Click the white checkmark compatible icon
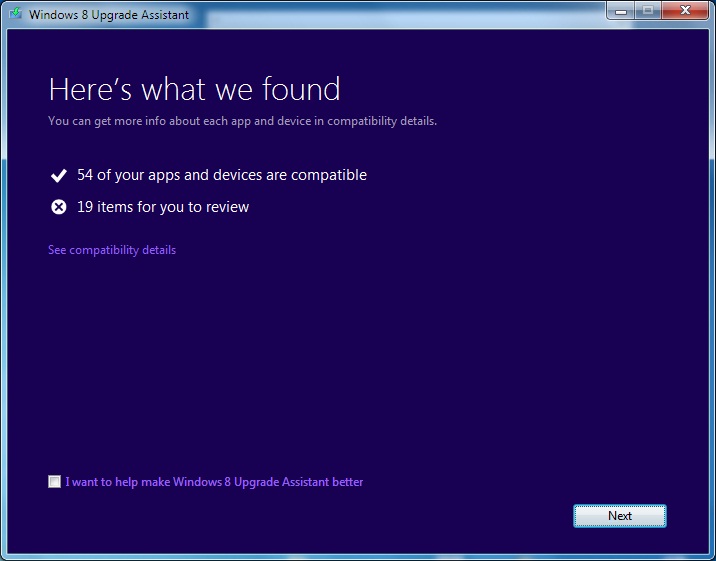This screenshot has height=561, width=716. [58, 175]
